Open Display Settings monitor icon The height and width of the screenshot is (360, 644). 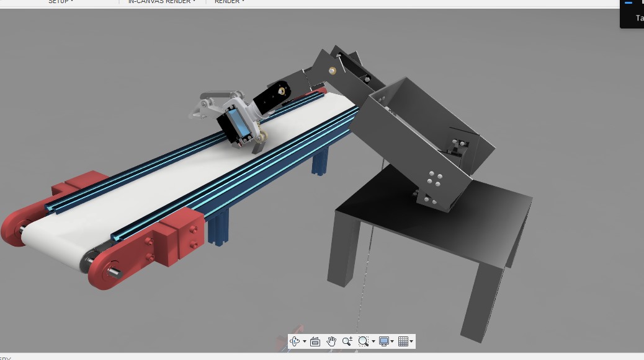[384, 341]
